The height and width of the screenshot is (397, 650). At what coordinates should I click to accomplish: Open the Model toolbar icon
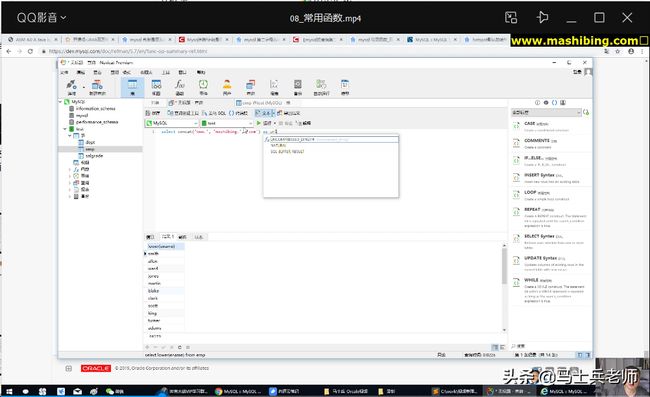345,87
